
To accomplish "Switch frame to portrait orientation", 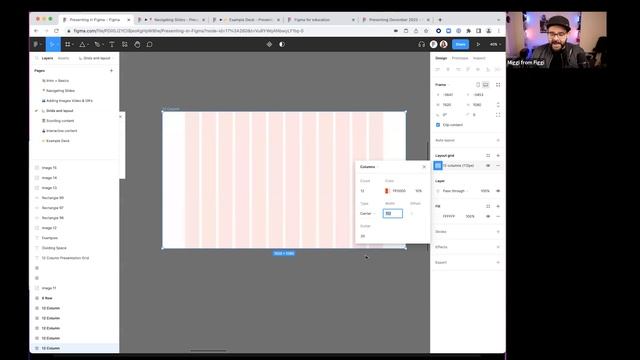I will tap(478, 84).
